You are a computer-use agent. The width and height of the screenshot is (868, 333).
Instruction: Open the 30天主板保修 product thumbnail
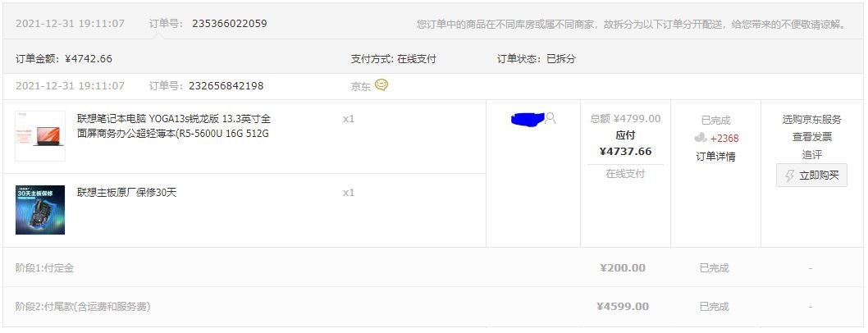point(40,210)
